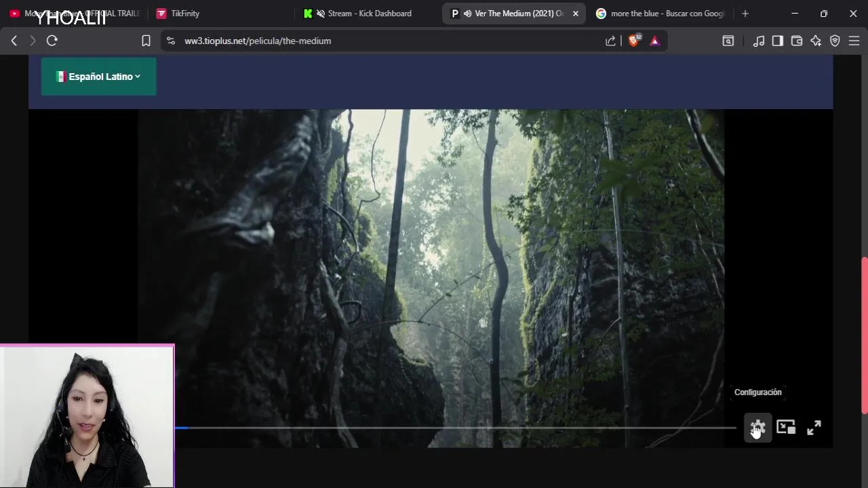Open Brave Rewards triangle icon
The height and width of the screenshot is (488, 868).
tap(654, 41)
